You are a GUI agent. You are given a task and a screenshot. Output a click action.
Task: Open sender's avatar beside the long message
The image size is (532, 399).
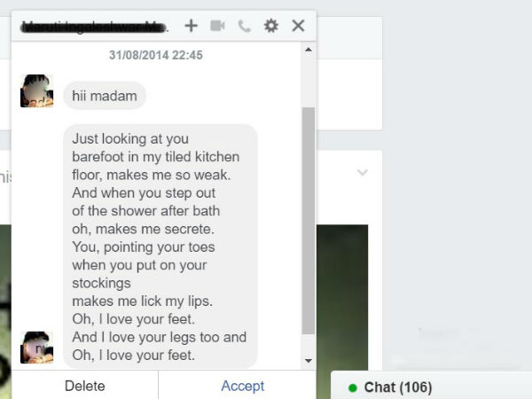tap(36, 348)
